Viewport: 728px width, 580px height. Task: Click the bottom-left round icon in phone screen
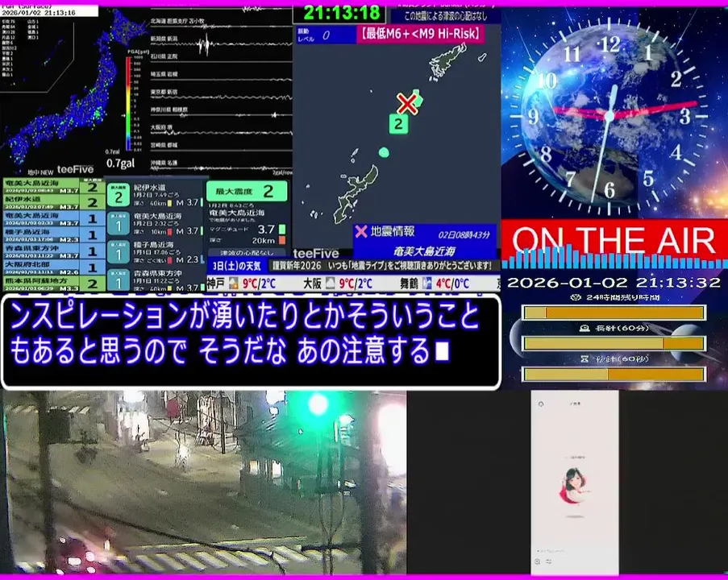(x=538, y=561)
